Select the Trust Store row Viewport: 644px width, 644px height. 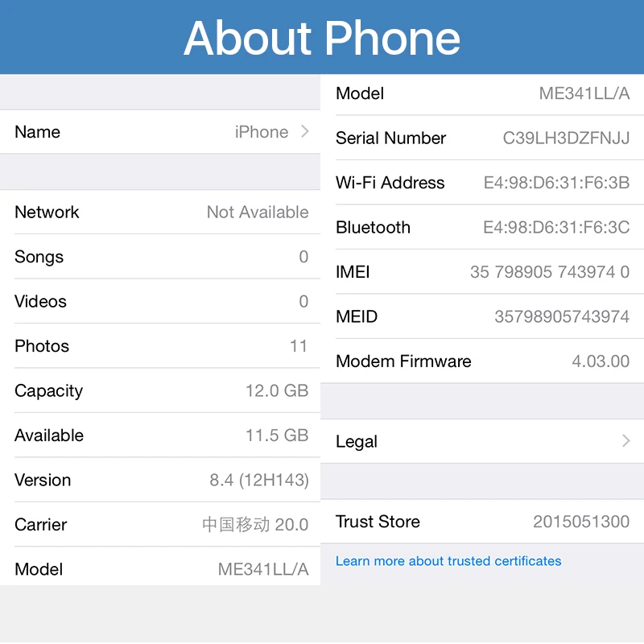point(483,522)
